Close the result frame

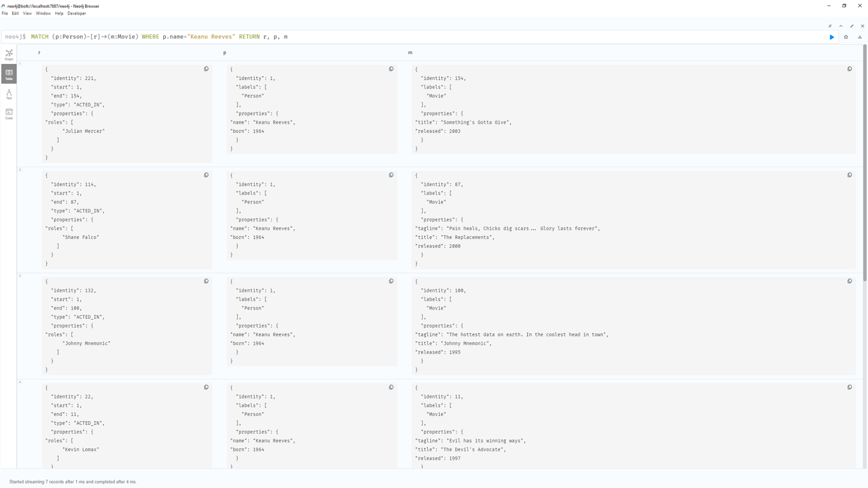[863, 26]
